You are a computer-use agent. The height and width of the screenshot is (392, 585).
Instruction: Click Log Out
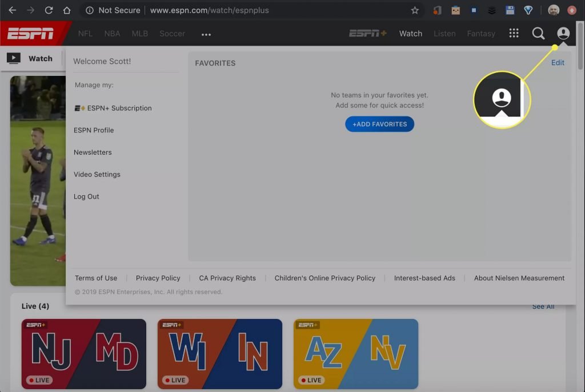pyautogui.click(x=86, y=196)
